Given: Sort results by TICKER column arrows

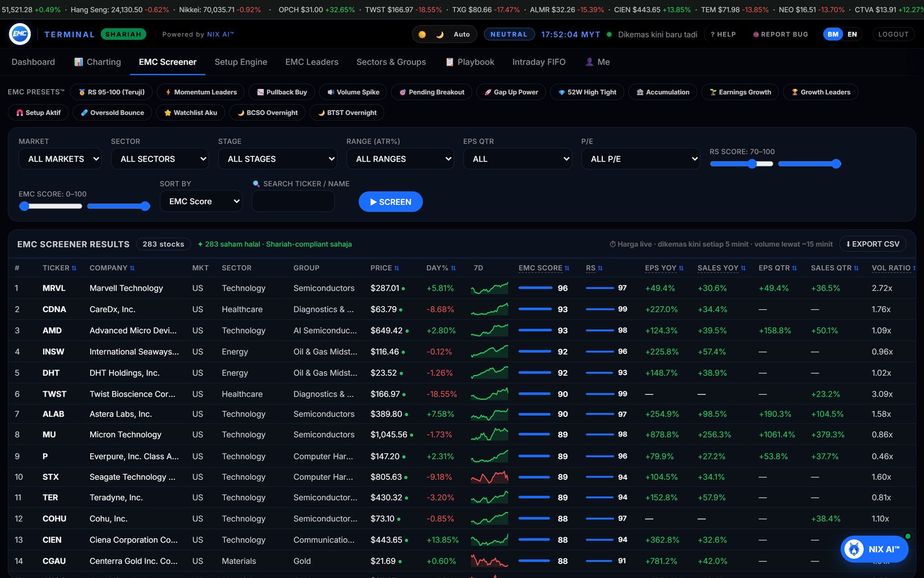Looking at the screenshot, I should coord(74,268).
